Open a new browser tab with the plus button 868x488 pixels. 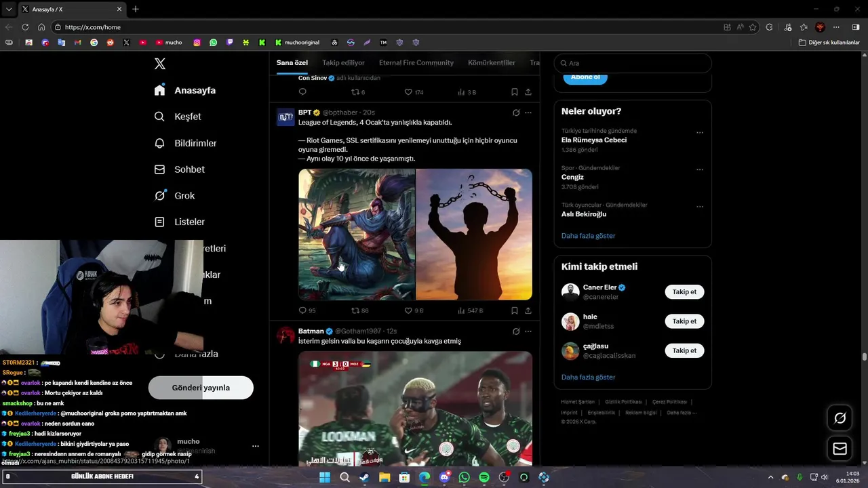[136, 9]
